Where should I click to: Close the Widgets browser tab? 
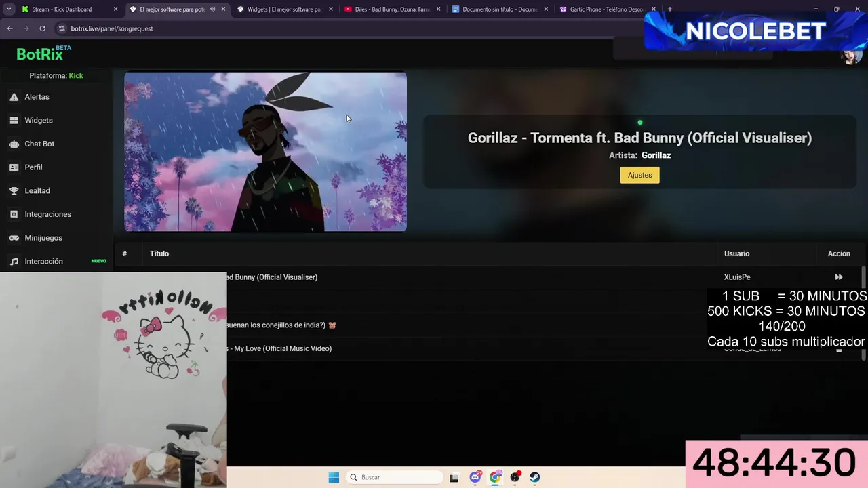pos(331,9)
